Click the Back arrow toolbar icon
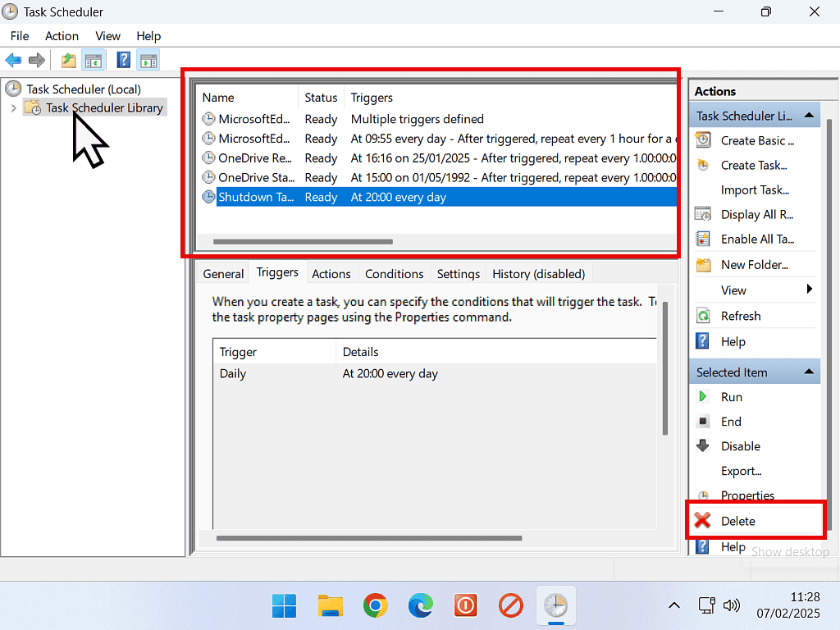This screenshot has width=840, height=630. [x=13, y=60]
